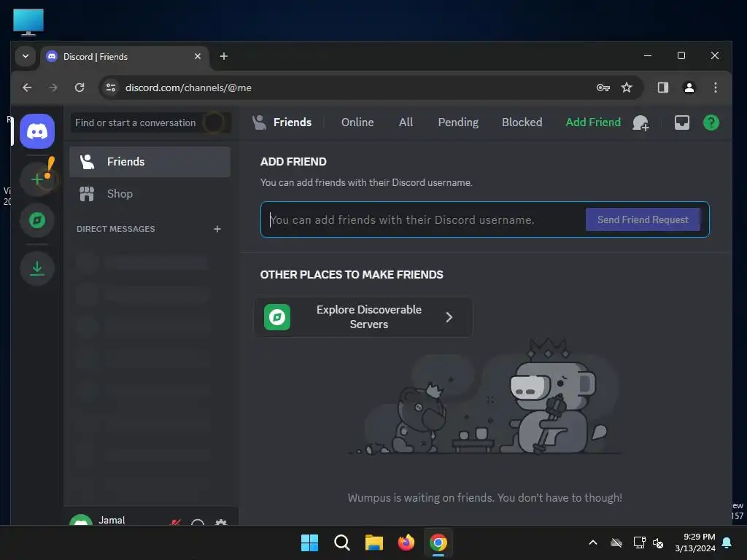747x560 pixels.
Task: Switch to the Blocked tab
Action: pyautogui.click(x=522, y=122)
